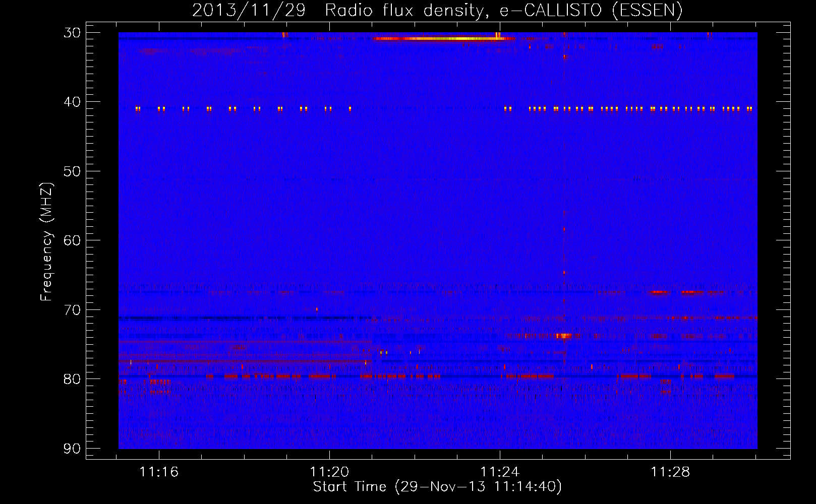Click the 11:20 time tick label

coord(329,472)
